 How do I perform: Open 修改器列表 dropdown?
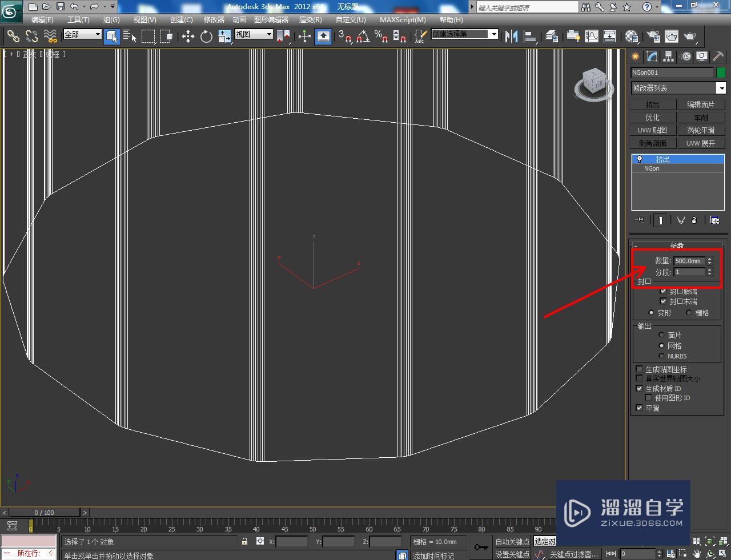pos(678,88)
